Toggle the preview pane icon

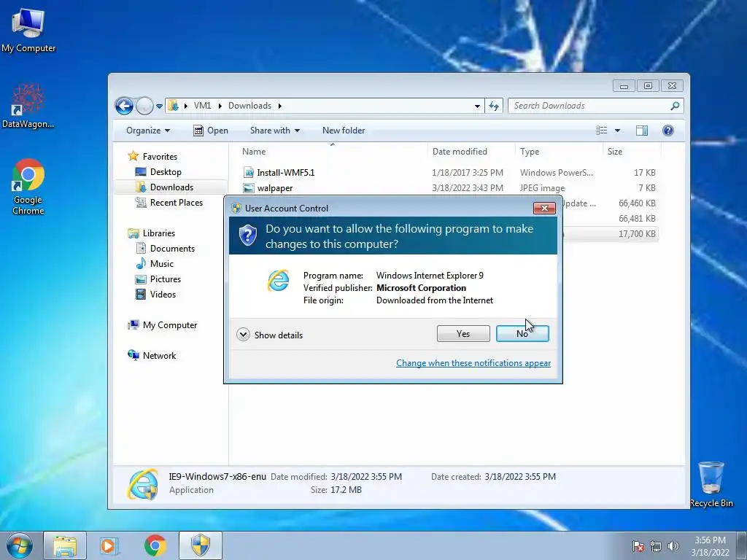click(x=642, y=131)
